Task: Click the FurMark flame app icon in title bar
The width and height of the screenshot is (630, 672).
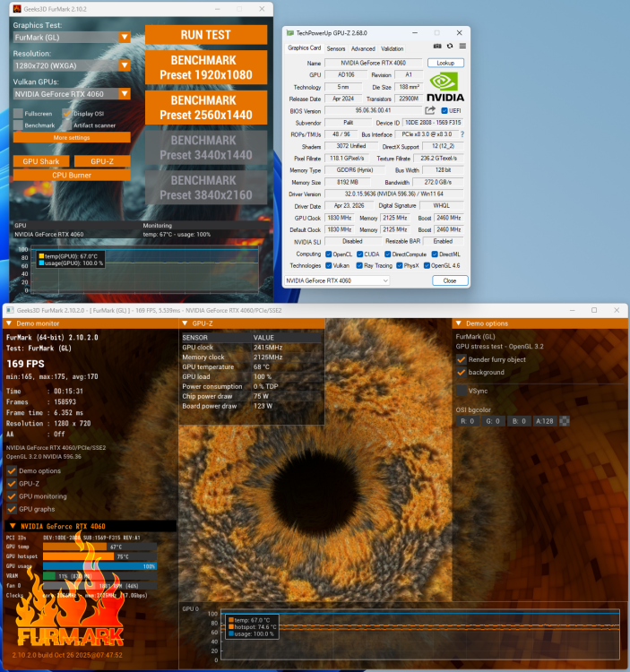Action: click(17, 9)
